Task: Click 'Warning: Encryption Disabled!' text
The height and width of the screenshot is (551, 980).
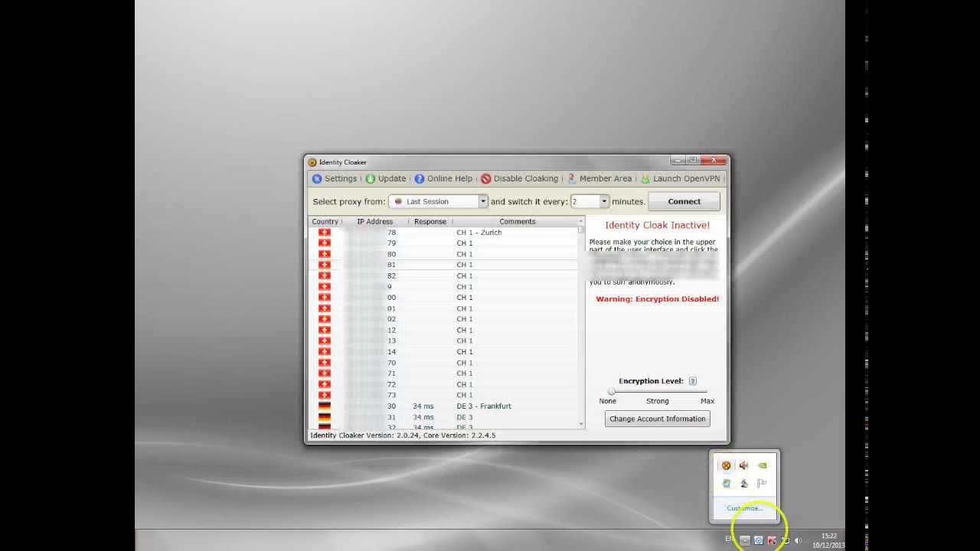Action: tap(658, 299)
